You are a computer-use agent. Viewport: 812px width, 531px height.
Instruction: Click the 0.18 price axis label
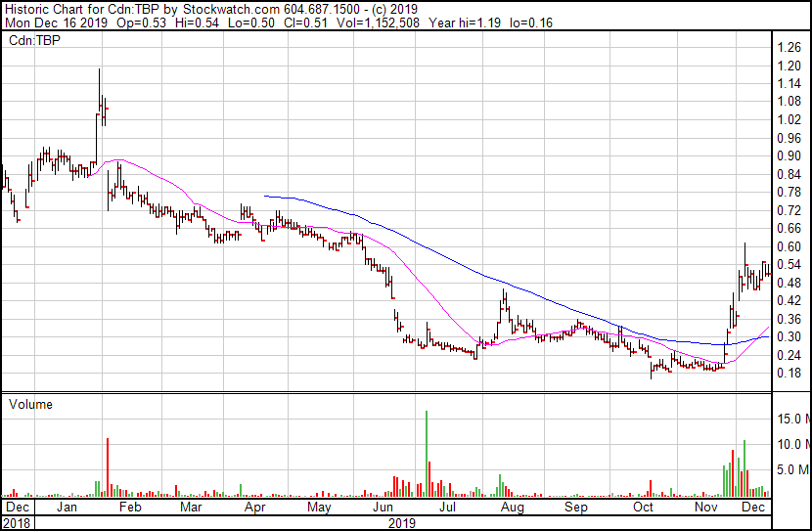pyautogui.click(x=789, y=374)
